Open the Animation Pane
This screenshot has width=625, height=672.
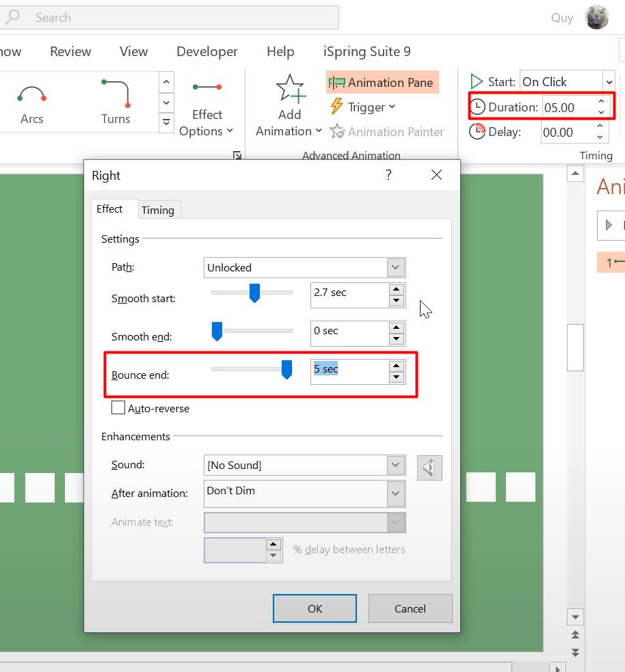382,82
